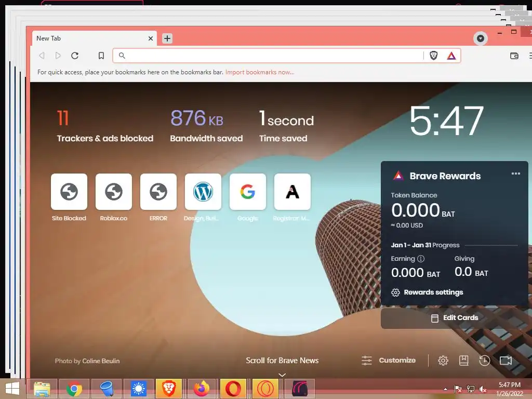Image resolution: width=532 pixels, height=399 pixels.
Task: Bookmark this tab
Action: pos(101,56)
